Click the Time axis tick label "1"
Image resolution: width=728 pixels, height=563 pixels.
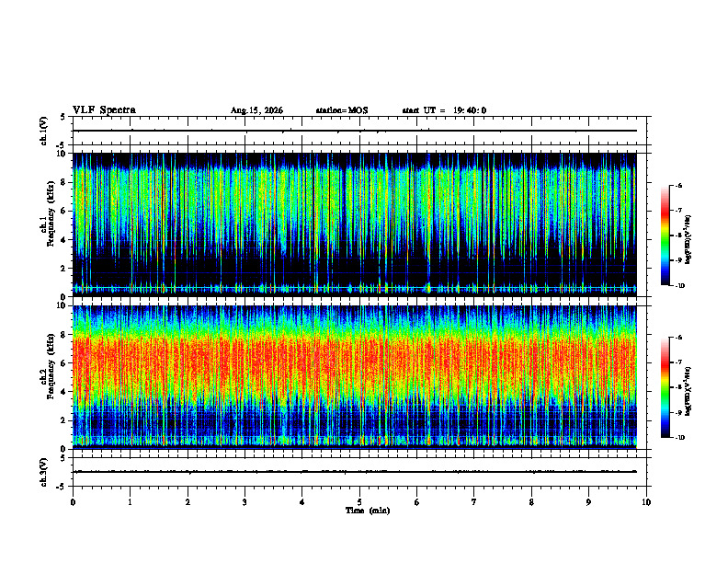130,502
